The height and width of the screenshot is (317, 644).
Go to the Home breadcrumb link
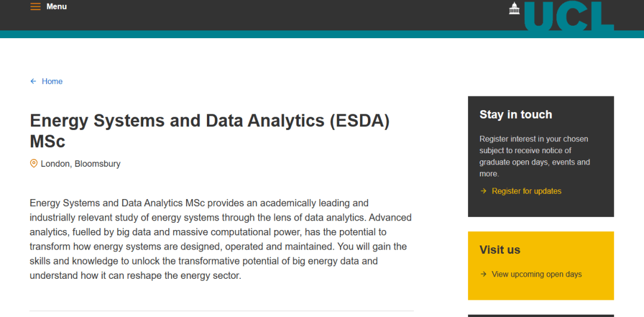[52, 81]
